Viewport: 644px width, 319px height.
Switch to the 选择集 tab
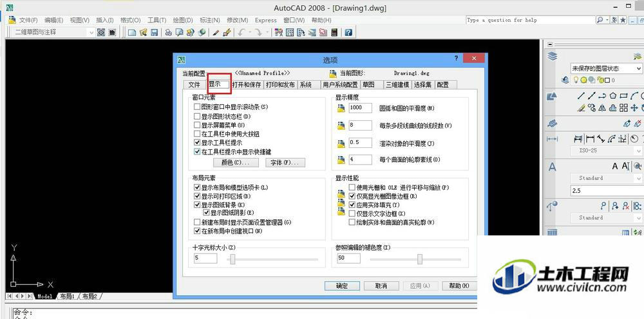click(422, 85)
